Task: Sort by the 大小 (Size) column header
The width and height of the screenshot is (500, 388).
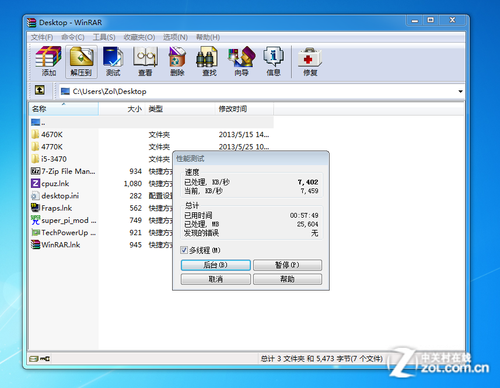Action: 122,109
